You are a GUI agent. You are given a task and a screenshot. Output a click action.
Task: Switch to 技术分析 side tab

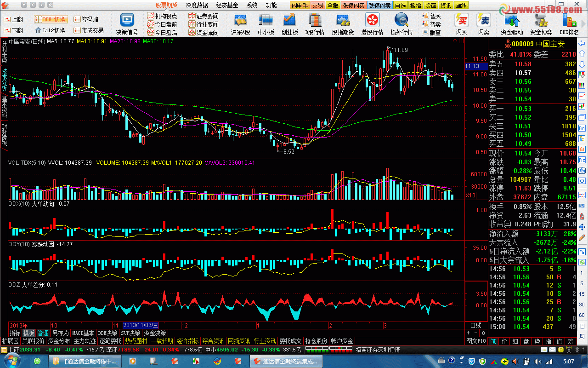(x=4, y=80)
